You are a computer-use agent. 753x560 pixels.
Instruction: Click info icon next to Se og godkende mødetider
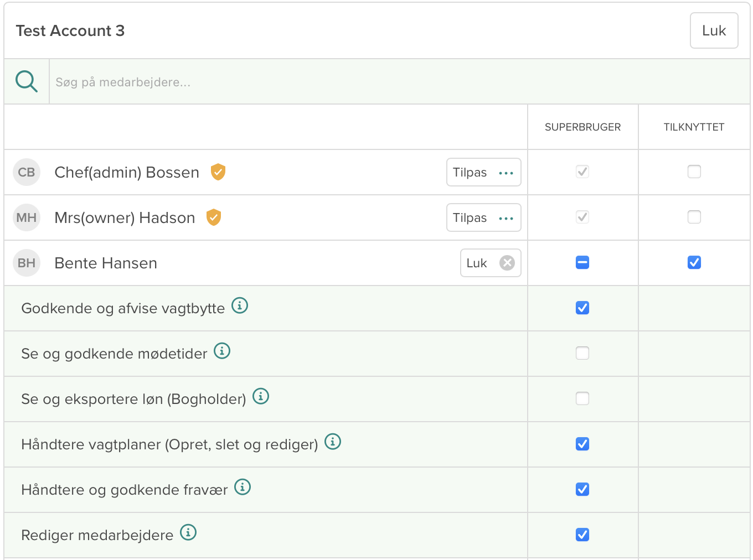(x=222, y=351)
